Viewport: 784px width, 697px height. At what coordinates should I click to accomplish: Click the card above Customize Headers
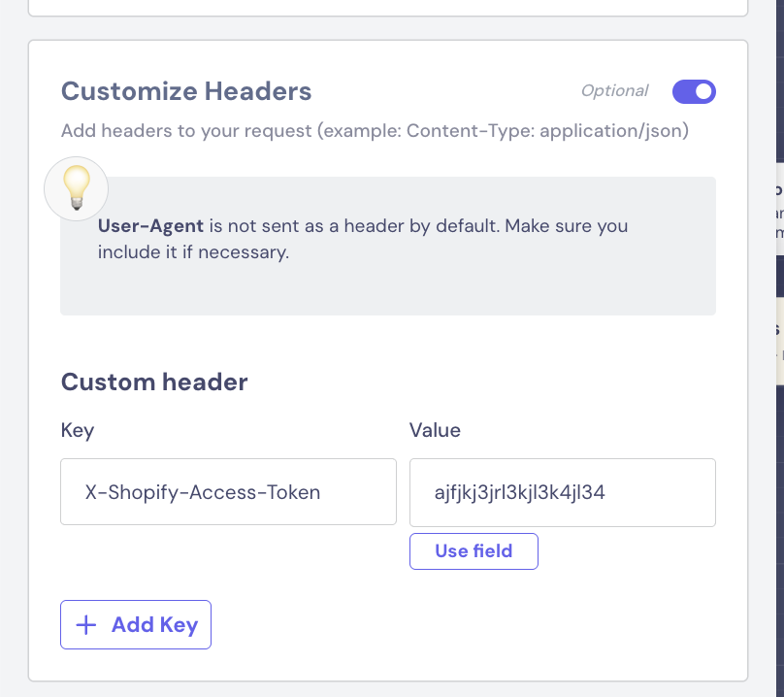[388, 6]
